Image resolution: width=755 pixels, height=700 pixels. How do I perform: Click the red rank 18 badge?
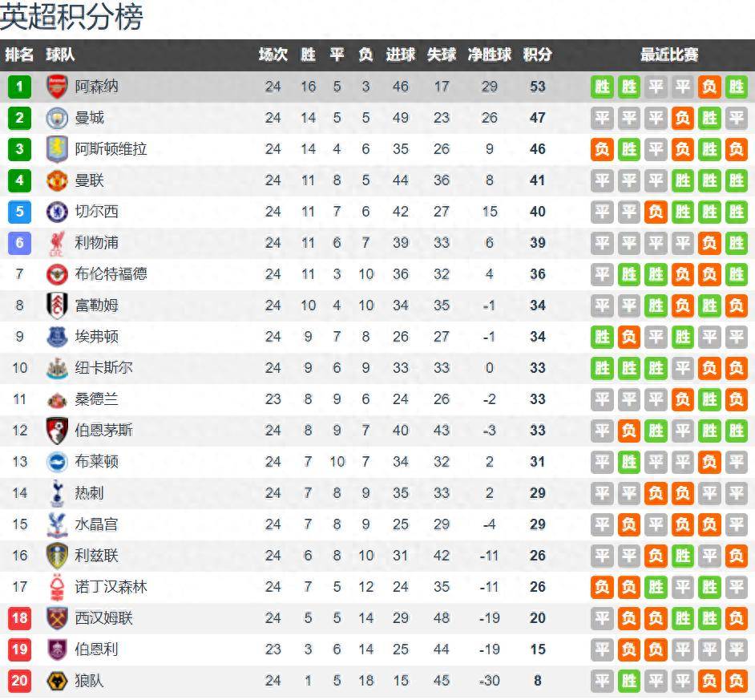pos(19,618)
